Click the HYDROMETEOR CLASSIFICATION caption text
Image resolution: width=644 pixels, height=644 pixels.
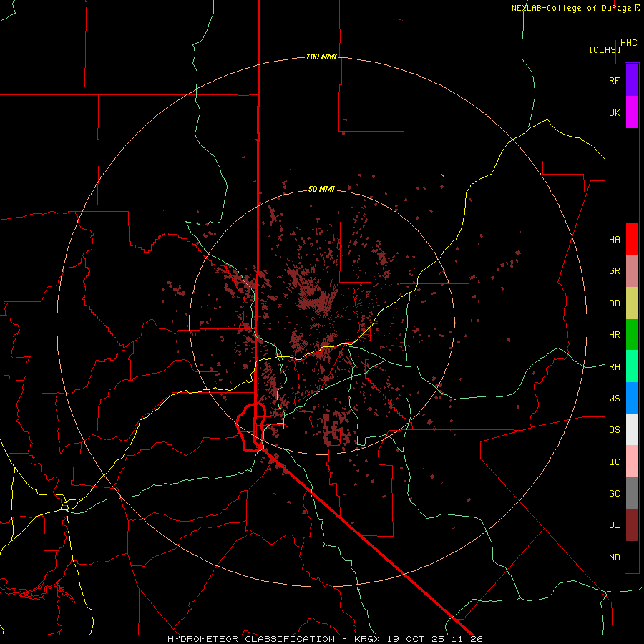[251, 639]
